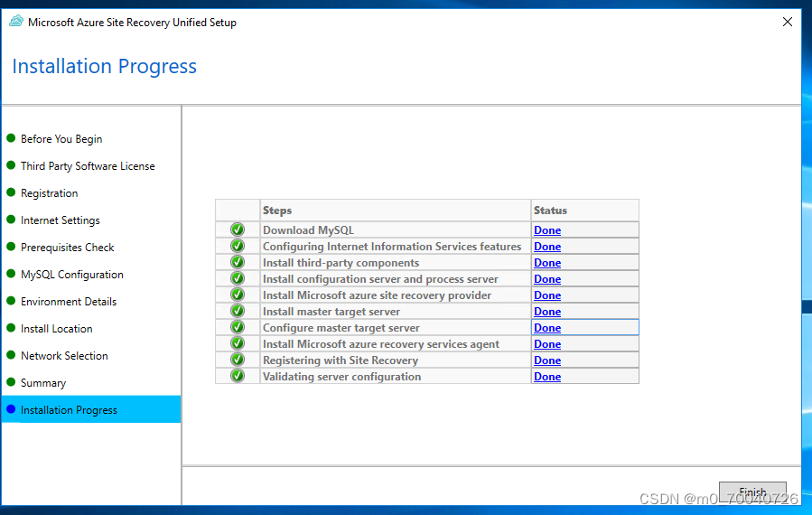
Task: Select highlighted Installation Progress step in sidebar
Action: pyautogui.click(x=91, y=410)
